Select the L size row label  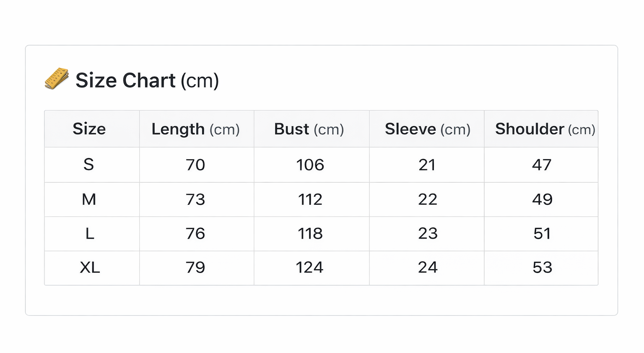point(90,234)
